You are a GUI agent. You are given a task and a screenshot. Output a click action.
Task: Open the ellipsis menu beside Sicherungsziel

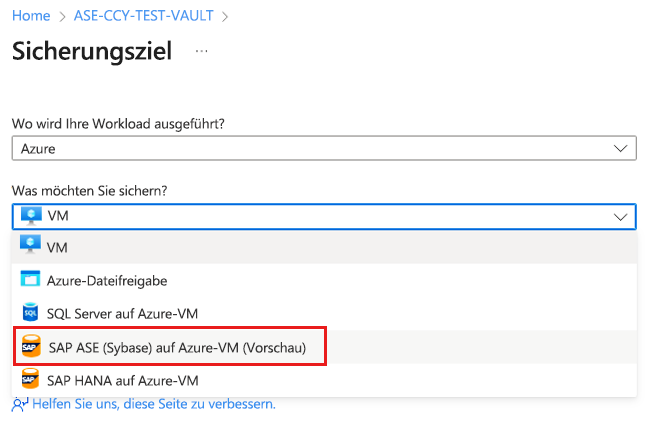pyautogui.click(x=202, y=50)
